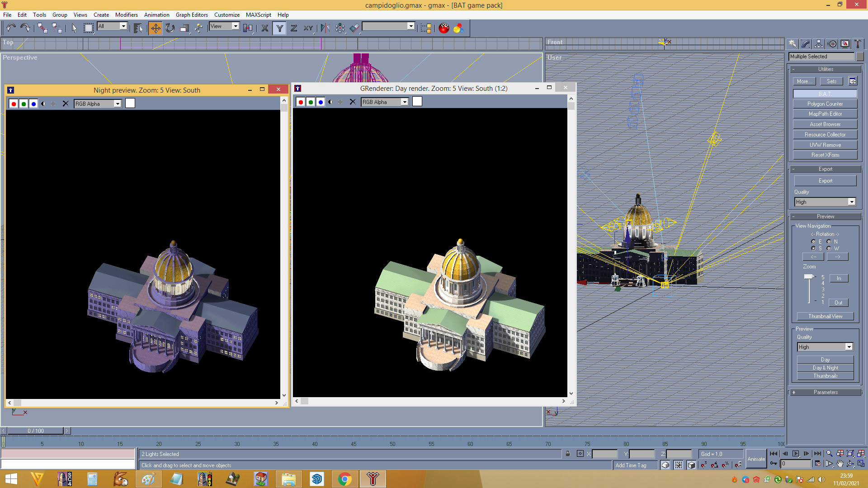The height and width of the screenshot is (488, 868).
Task: Click the rectangular selection region icon
Action: (89, 28)
